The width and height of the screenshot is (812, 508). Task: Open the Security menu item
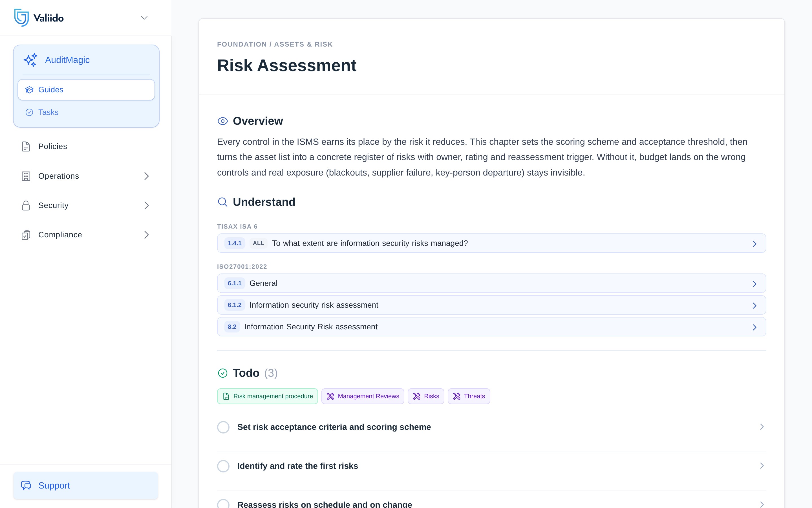tap(86, 205)
